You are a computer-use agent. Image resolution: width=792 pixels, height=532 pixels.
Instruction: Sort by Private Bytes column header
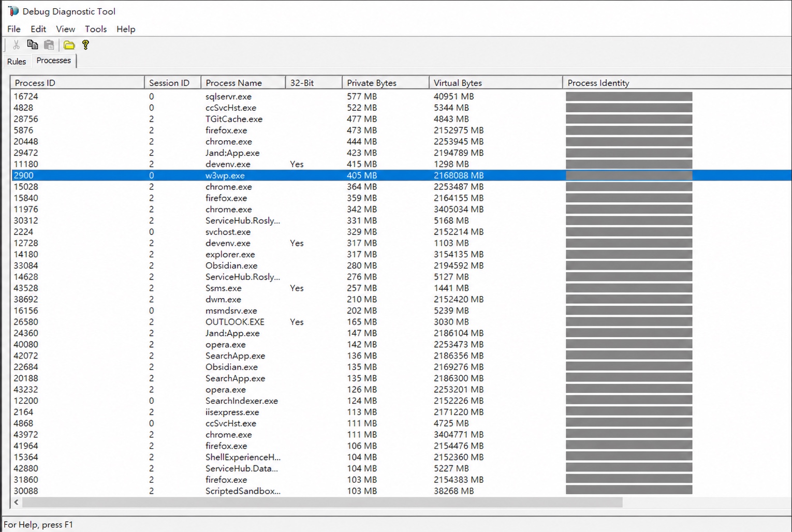click(386, 83)
